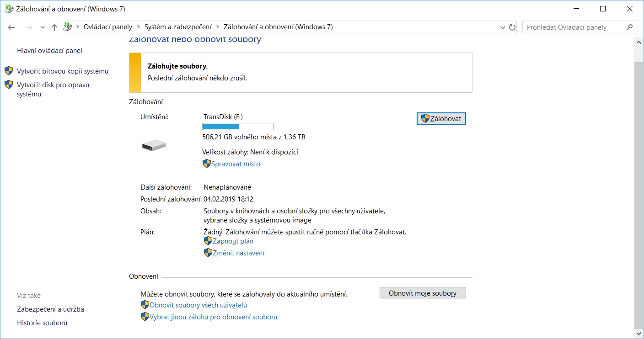Select 'Zálohování a obnovení (Windows 7)' breadcrumb
Viewport: 644px width, 339px height.
click(278, 27)
